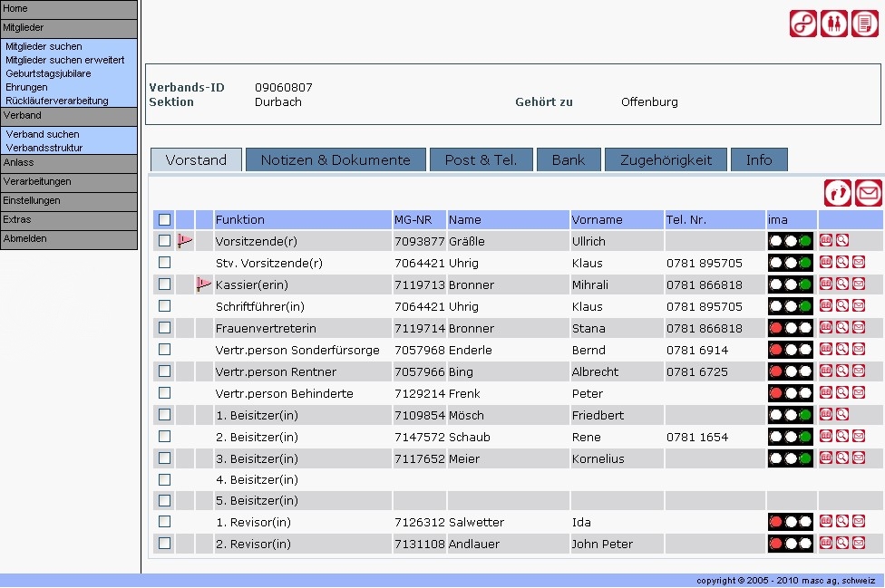Click the envelope icon in Schaub's row
The height and width of the screenshot is (588, 885).
858,437
